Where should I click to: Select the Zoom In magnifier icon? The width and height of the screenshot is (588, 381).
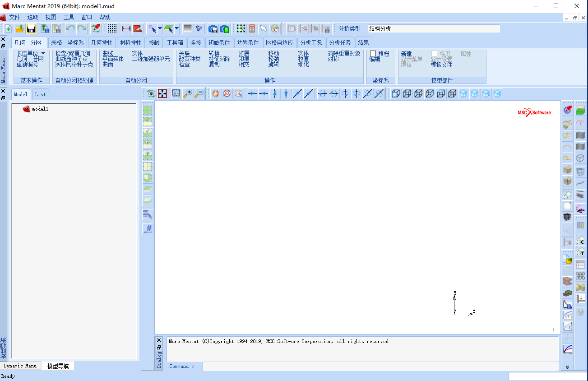tap(188, 93)
